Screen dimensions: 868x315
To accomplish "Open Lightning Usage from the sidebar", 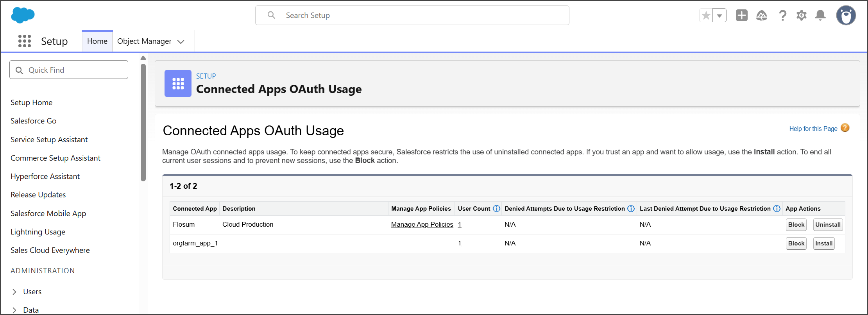I will coord(38,232).
